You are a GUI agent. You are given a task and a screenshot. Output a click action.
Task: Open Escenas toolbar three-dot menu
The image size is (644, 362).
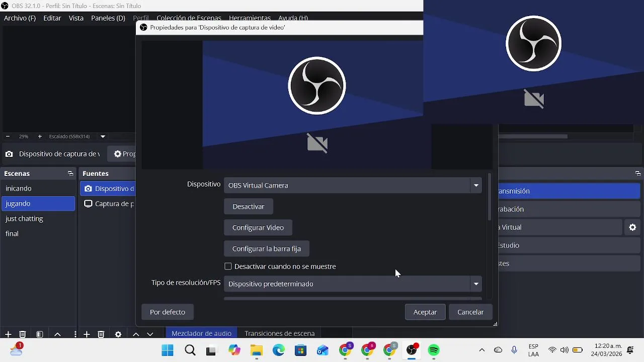point(75,334)
